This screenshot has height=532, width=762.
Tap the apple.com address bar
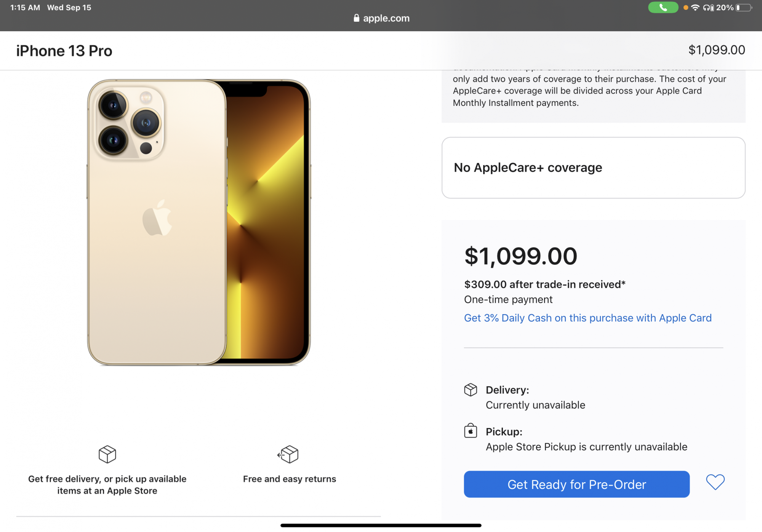[x=381, y=18]
